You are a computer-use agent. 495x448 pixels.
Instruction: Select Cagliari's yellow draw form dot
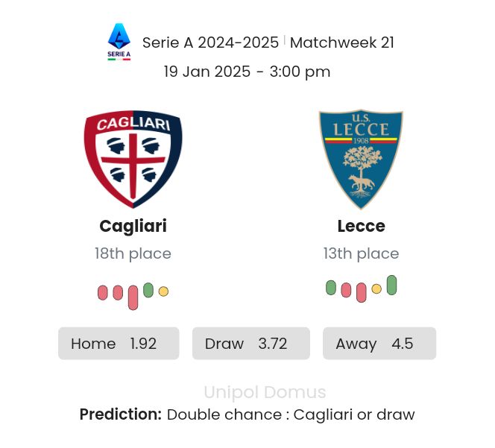[x=163, y=291]
